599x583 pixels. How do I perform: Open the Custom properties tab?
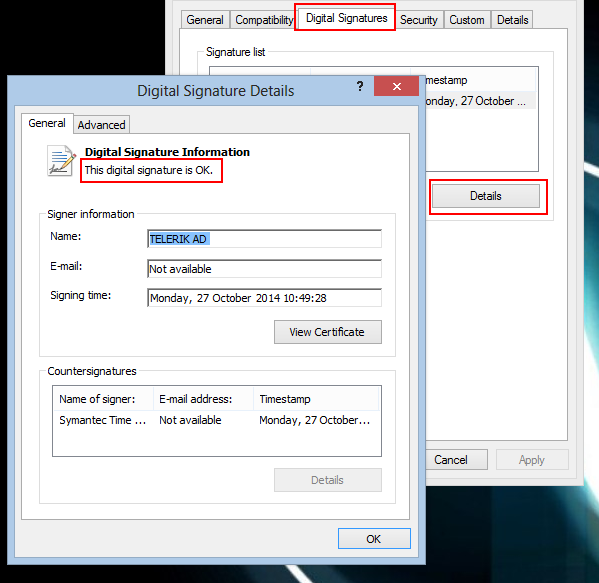point(467,20)
